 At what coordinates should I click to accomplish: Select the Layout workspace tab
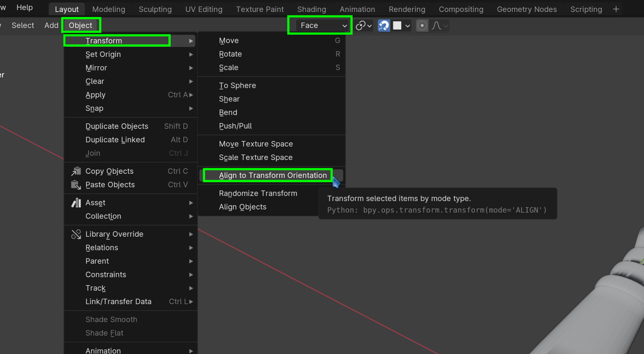pyautogui.click(x=67, y=9)
